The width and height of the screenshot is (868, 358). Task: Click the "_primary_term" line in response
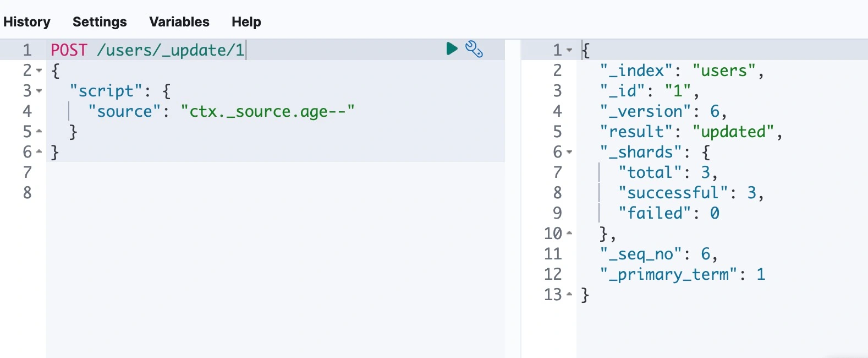(x=682, y=274)
